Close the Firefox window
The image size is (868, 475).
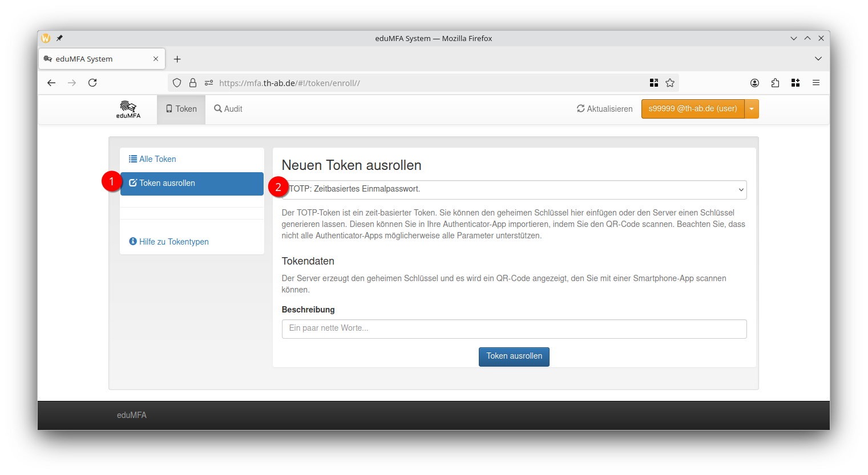coord(821,38)
